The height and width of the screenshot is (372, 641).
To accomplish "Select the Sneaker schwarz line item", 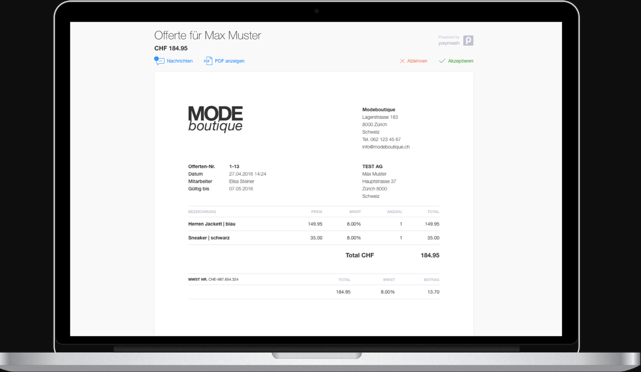I will (x=314, y=238).
